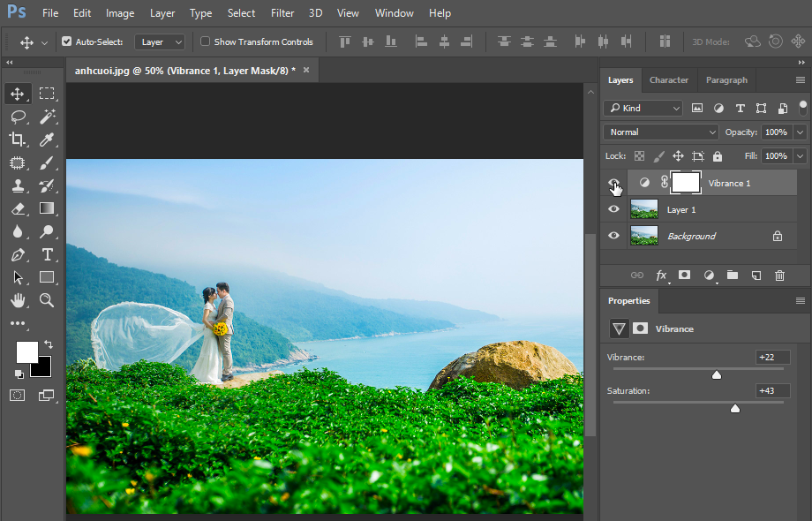
Task: Select the Hand tool
Action: (18, 300)
